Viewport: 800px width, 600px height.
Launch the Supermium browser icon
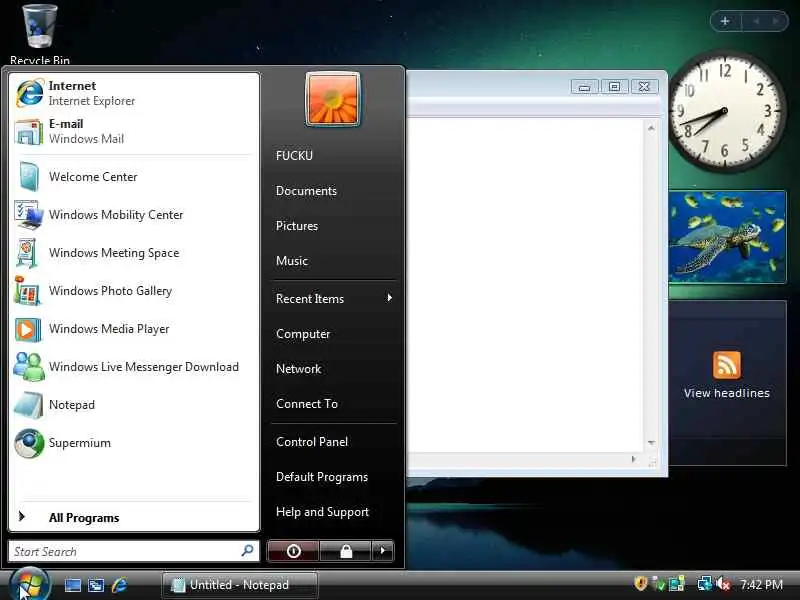click(29, 443)
